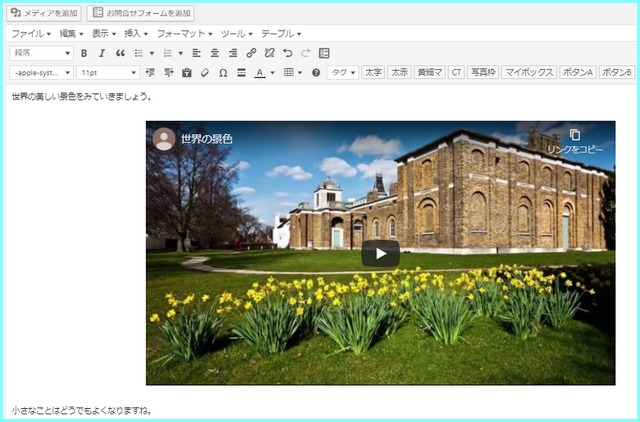Apply text color with the A icon

click(x=260, y=73)
